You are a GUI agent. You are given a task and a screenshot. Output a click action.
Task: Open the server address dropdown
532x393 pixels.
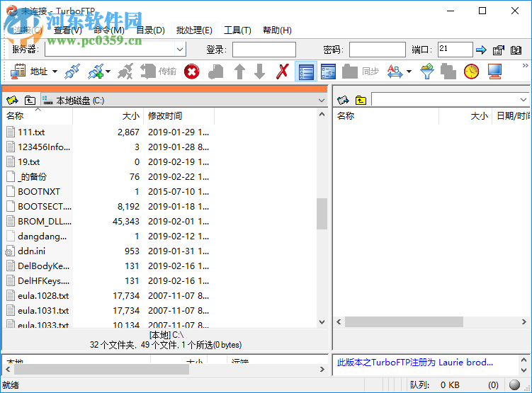180,50
